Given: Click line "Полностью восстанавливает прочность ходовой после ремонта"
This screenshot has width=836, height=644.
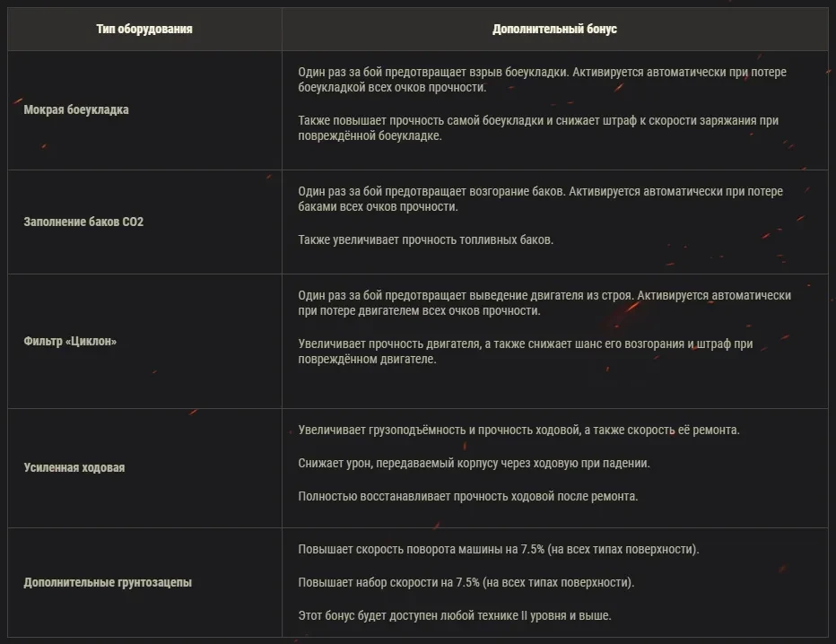Looking at the screenshot, I should coord(467,496).
